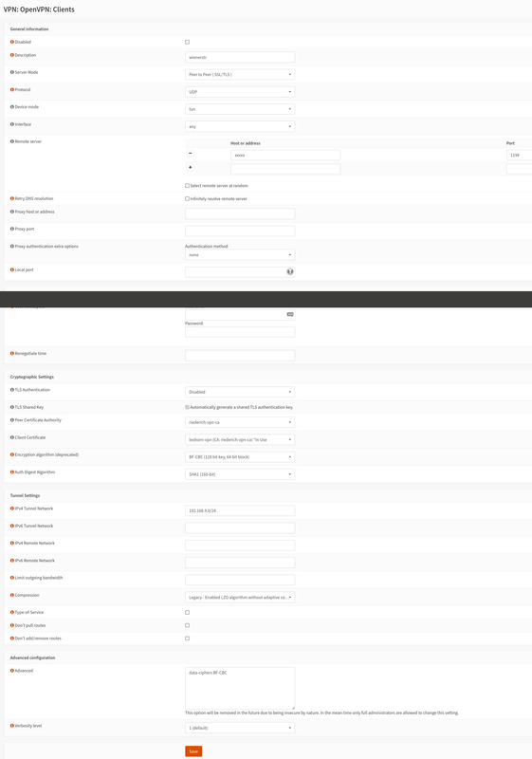
Task: Show help for Proxy authentication extra options
Action: (12, 247)
